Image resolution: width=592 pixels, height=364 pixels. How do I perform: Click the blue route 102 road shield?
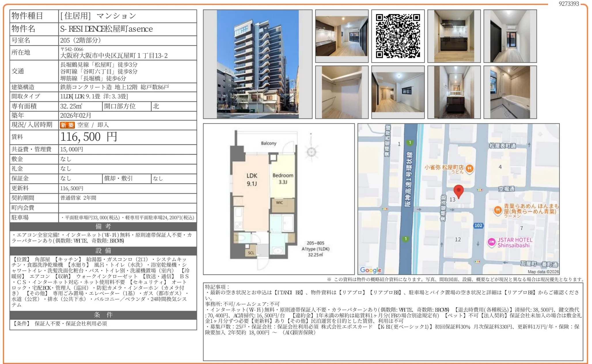(x=479, y=225)
